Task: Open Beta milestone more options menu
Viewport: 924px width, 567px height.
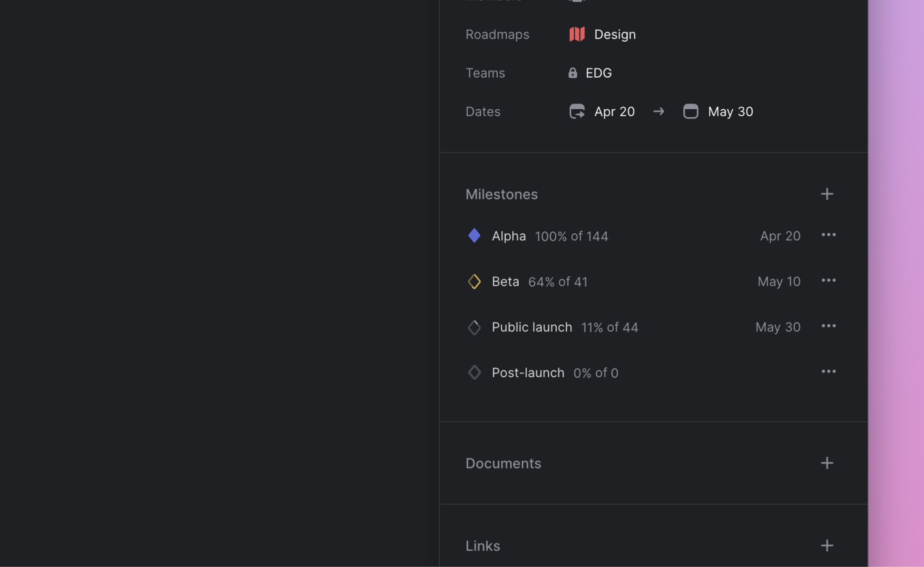Action: click(828, 280)
